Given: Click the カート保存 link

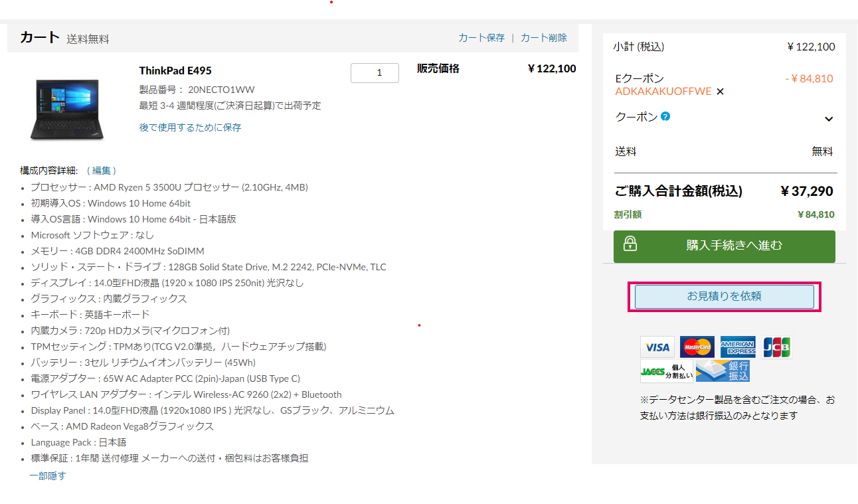Looking at the screenshot, I should coord(481,38).
